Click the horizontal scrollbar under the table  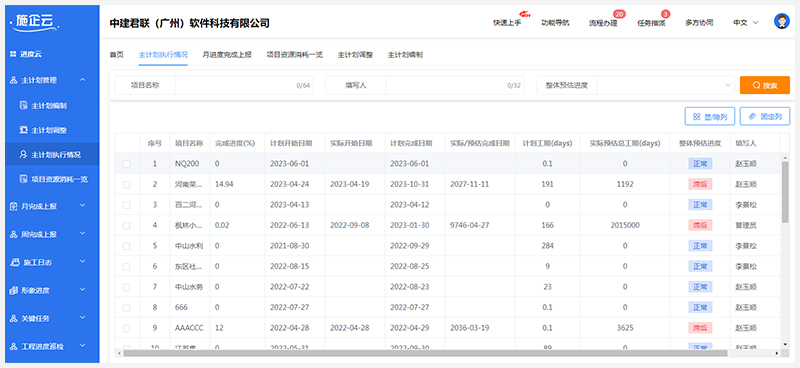click(x=425, y=353)
